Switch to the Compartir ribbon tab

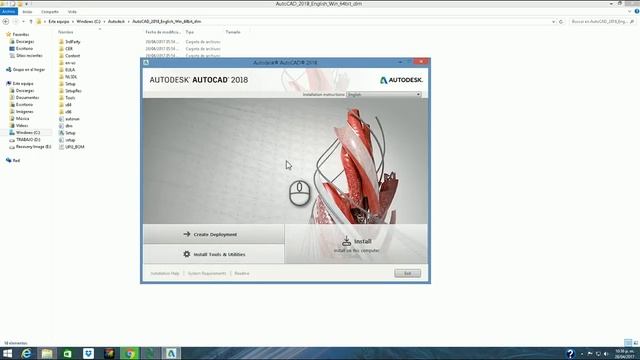tap(50, 12)
